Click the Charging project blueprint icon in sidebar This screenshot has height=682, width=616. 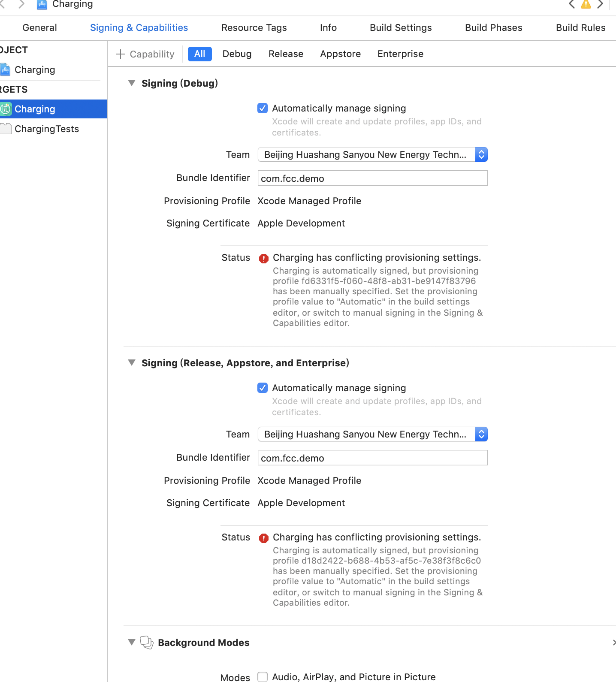5,69
